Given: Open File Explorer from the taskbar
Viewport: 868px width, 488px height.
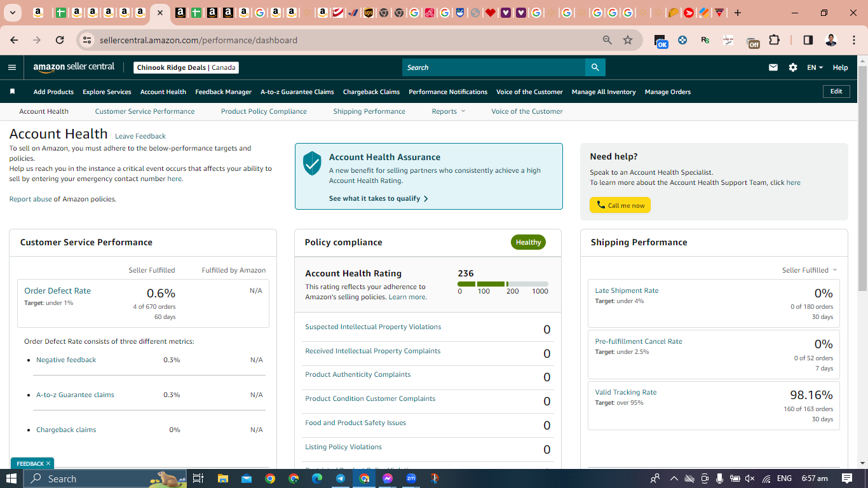Looking at the screenshot, I should point(222,478).
